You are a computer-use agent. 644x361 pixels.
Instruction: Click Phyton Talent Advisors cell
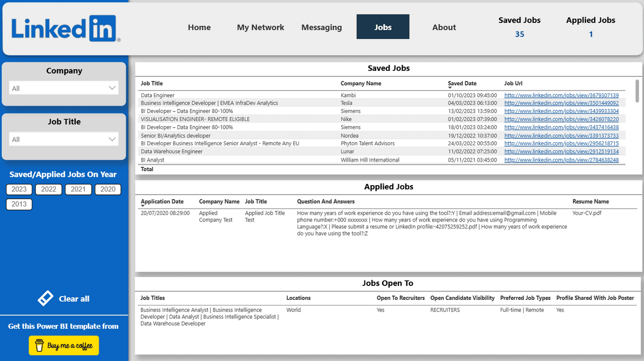(368, 144)
